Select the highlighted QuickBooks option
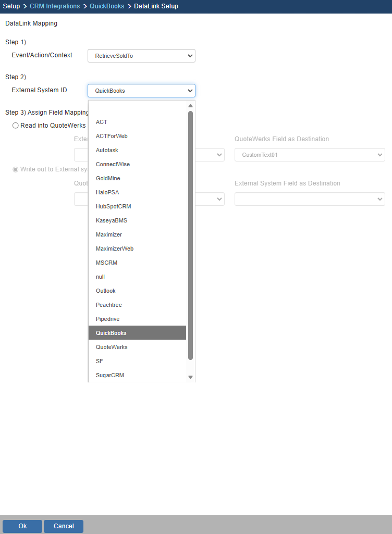Viewport: 392px width, 534px height. pos(111,333)
